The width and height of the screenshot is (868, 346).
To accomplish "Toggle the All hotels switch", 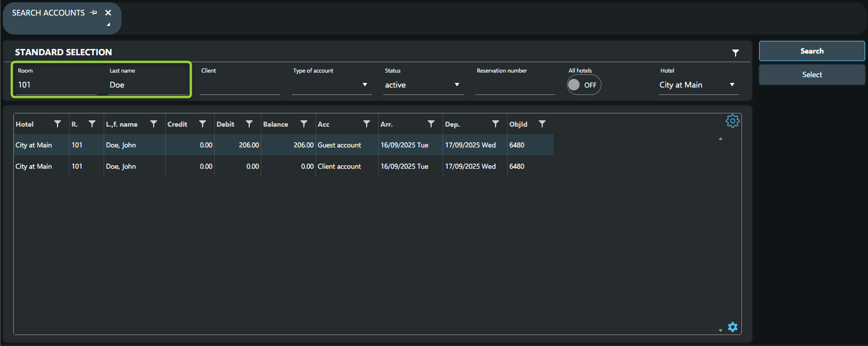I will click(x=584, y=85).
